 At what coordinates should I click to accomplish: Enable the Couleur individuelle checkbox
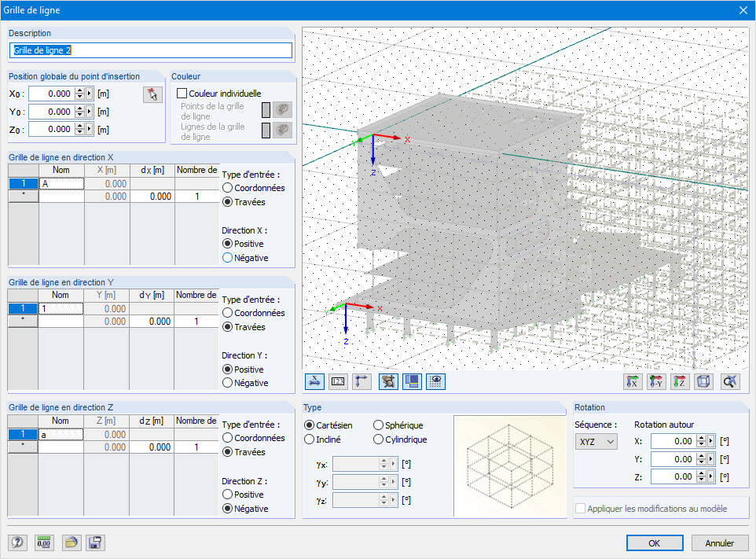click(182, 93)
